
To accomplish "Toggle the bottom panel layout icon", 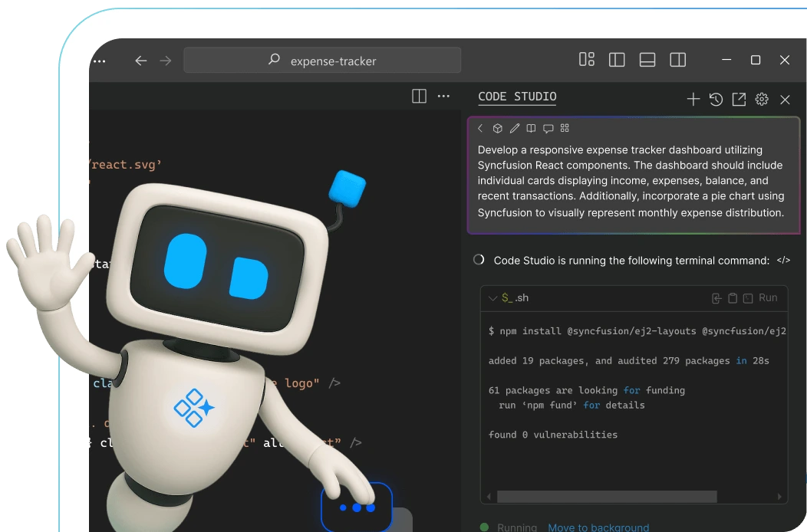I will pyautogui.click(x=647, y=60).
